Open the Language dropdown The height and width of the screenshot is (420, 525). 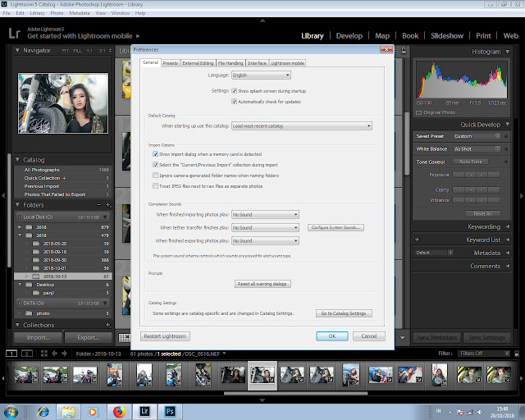(261, 75)
